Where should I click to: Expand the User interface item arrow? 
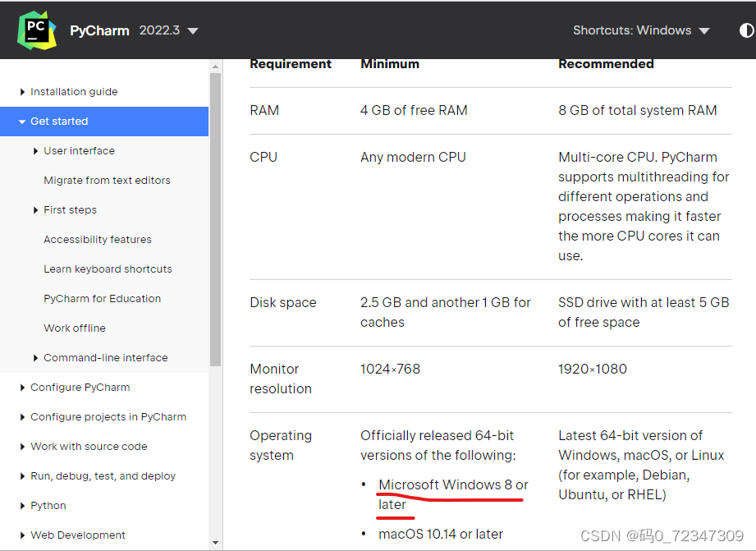(35, 151)
